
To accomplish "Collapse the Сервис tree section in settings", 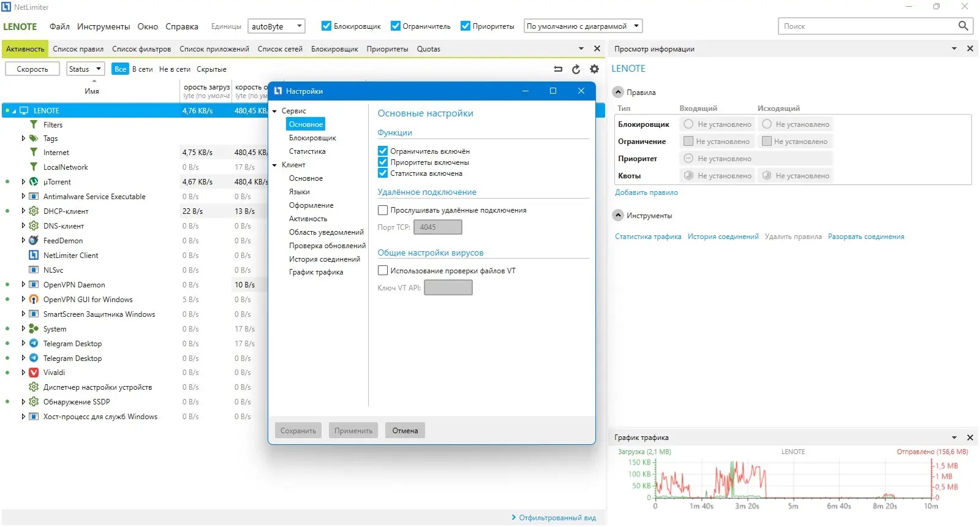I will (275, 111).
